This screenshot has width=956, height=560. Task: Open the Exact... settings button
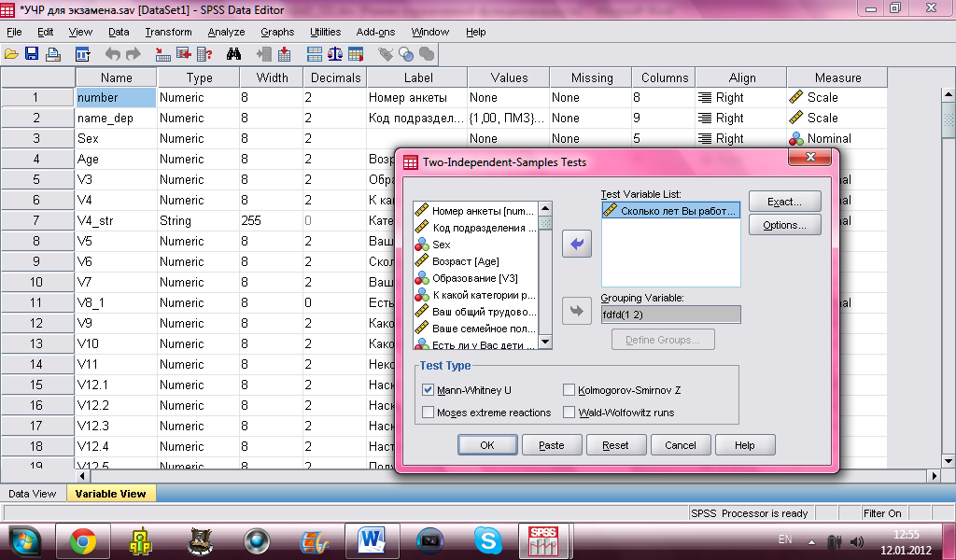784,202
